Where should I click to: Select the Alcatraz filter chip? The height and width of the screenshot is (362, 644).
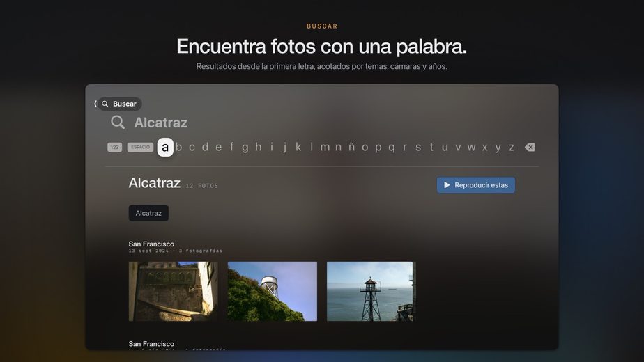click(x=148, y=213)
